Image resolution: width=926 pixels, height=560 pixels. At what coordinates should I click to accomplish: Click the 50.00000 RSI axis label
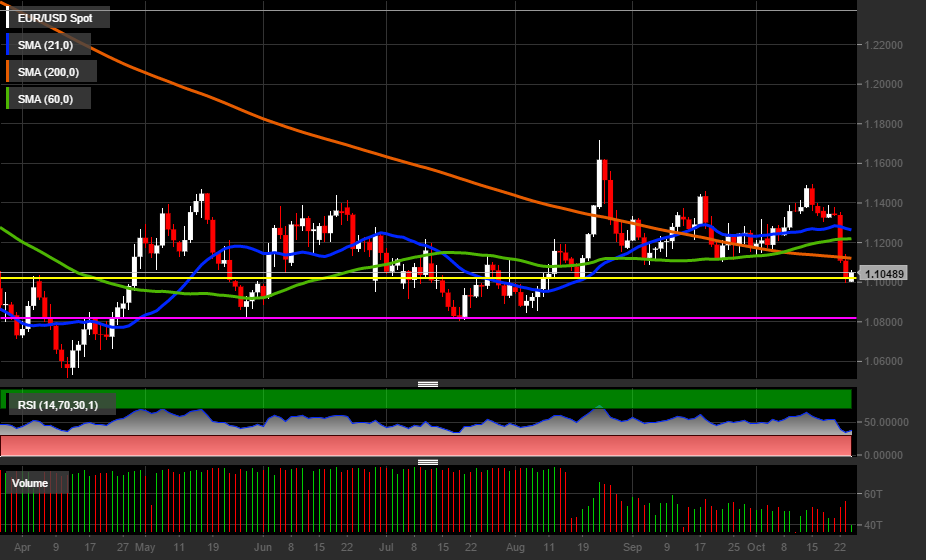coord(885,422)
